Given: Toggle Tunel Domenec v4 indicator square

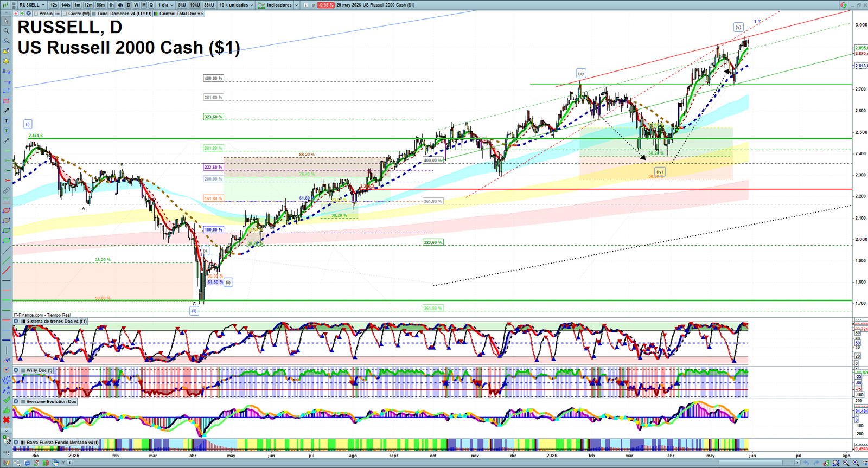Looking at the screenshot, I should [x=94, y=14].
